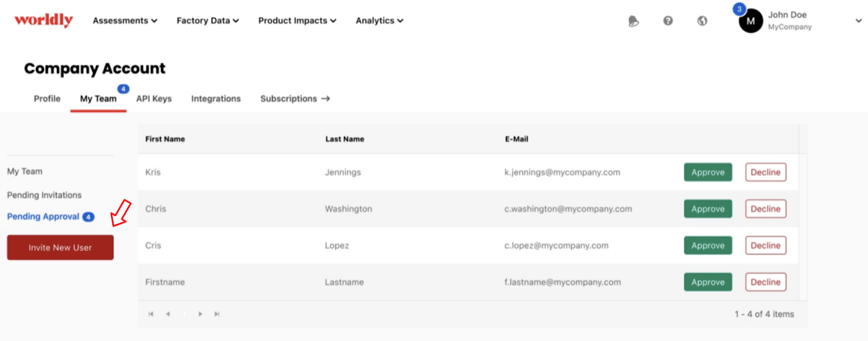
Task: Expand the Analytics menu
Action: pyautogui.click(x=380, y=21)
